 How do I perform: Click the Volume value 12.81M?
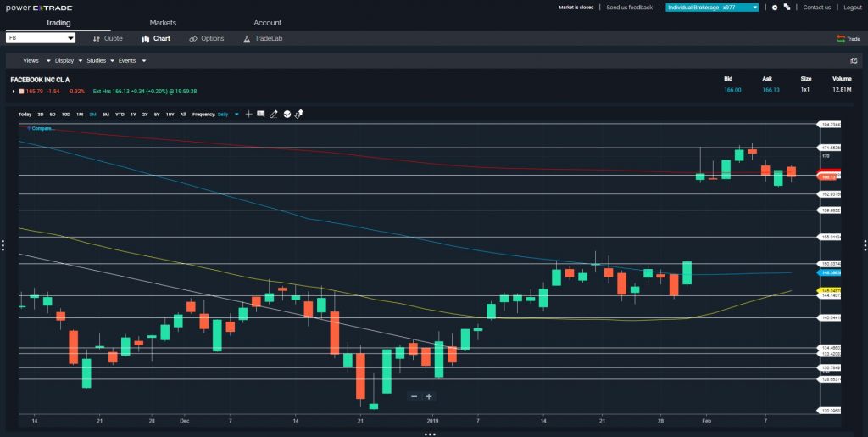pos(842,90)
